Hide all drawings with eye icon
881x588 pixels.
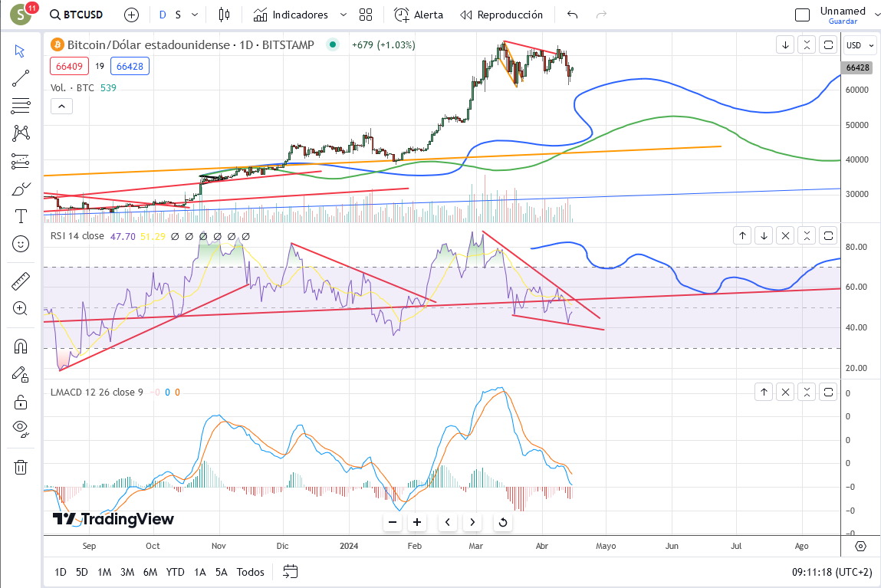click(x=20, y=429)
